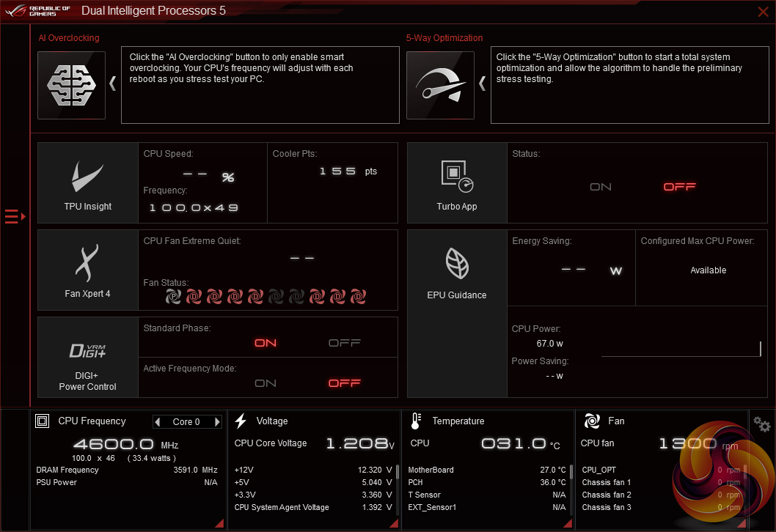Viewport: 776px width, 532px height.
Task: Open TPU Insight panel
Action: (x=87, y=182)
